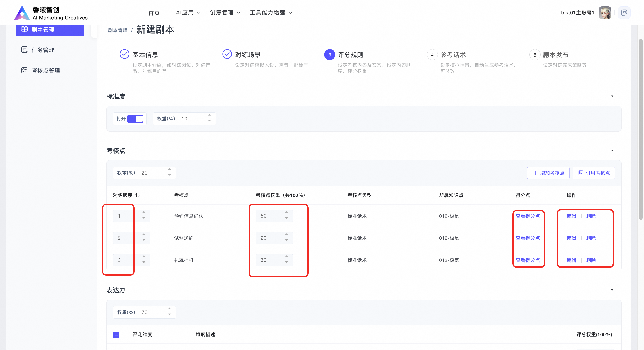Open the help document icon in the top right

point(624,13)
